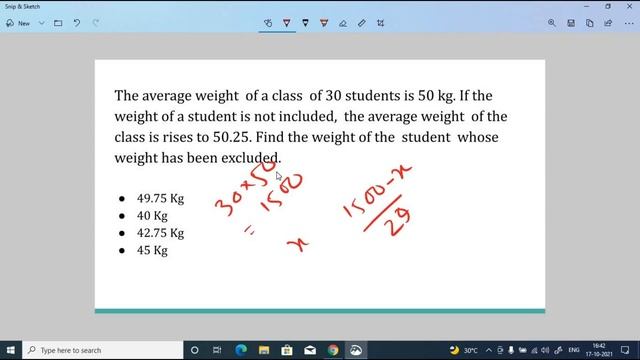Click the Type here to search box

(x=103, y=350)
